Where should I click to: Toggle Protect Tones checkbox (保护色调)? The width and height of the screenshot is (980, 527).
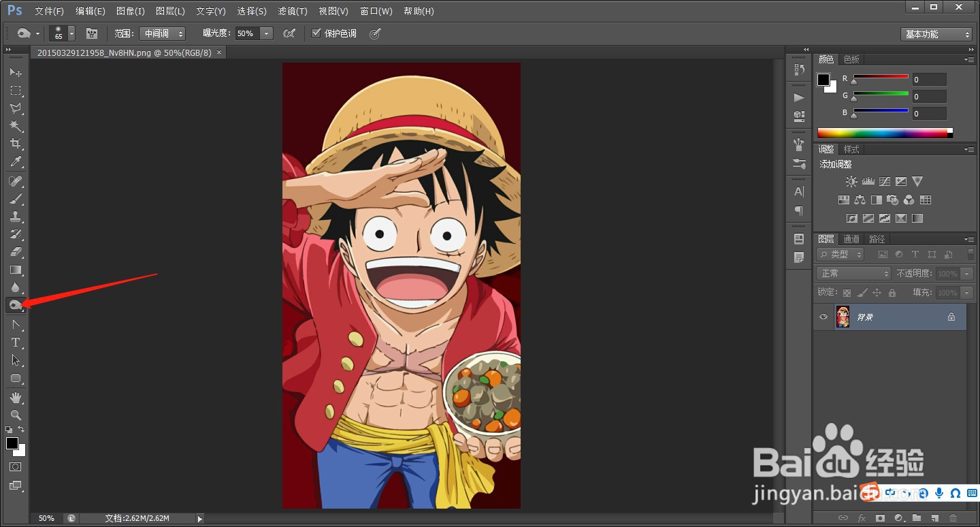(316, 33)
